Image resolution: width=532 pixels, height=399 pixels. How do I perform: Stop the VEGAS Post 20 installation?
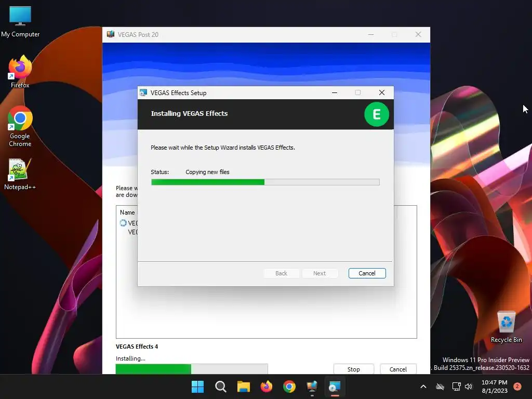[x=353, y=369]
